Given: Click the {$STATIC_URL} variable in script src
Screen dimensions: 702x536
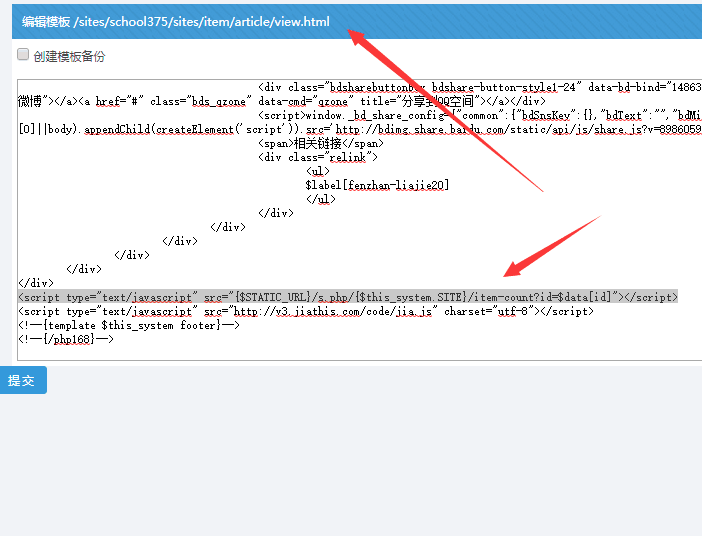Looking at the screenshot, I should tap(272, 297).
